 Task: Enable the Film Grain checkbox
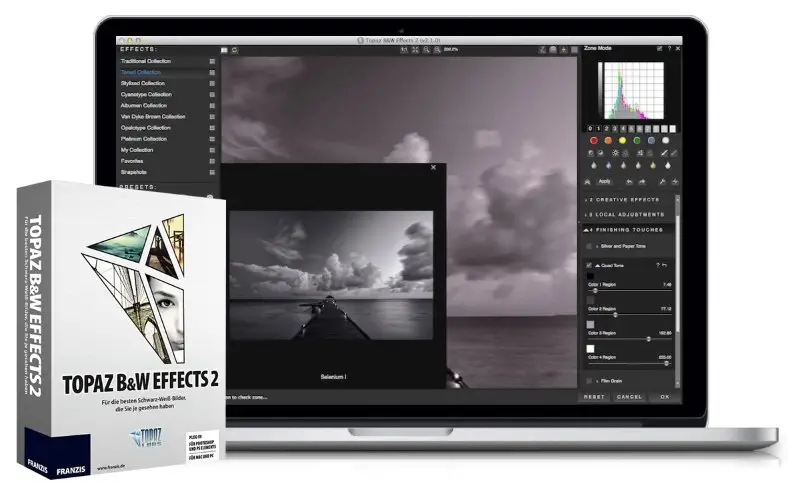[589, 381]
